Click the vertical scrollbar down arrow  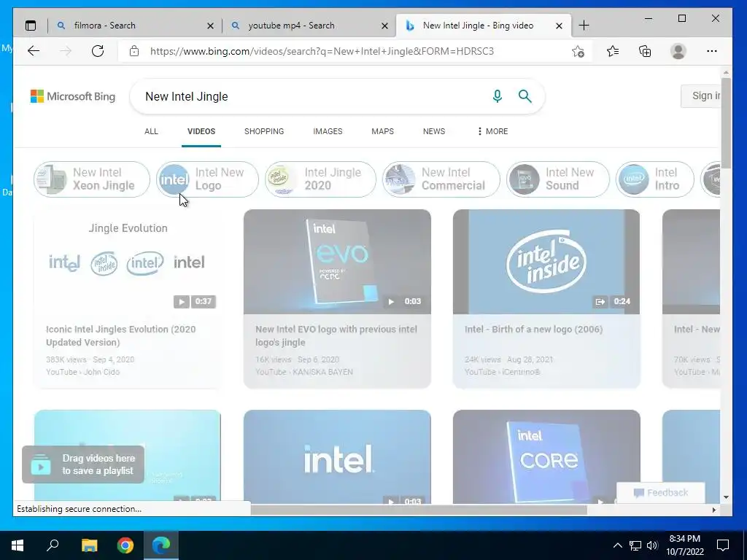(726, 497)
